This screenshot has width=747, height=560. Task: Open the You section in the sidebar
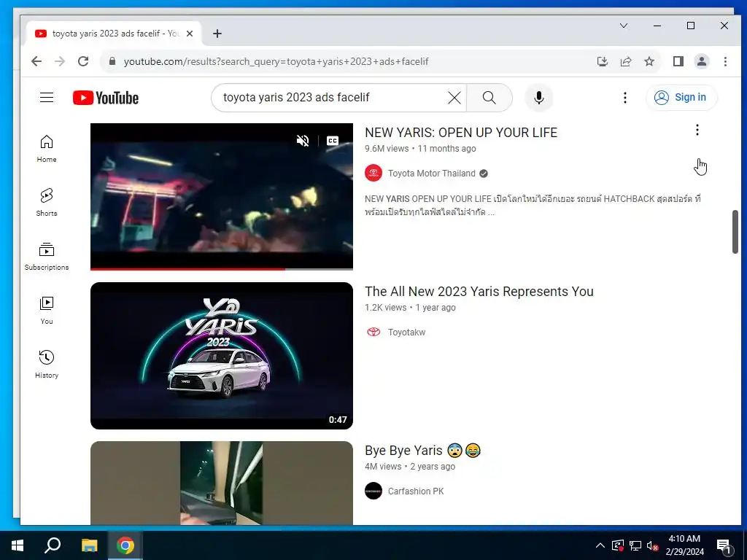(47, 311)
